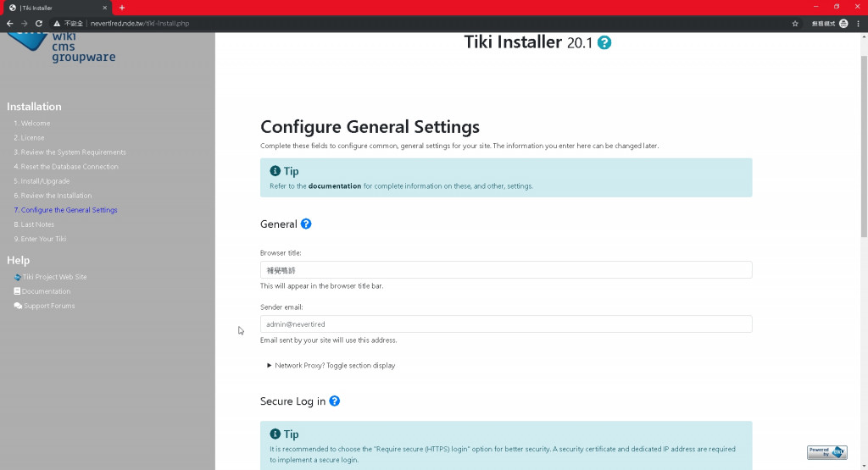Jump to step 9. Enter Your Tiki
Screen dimensions: 868x470
click(41, 239)
